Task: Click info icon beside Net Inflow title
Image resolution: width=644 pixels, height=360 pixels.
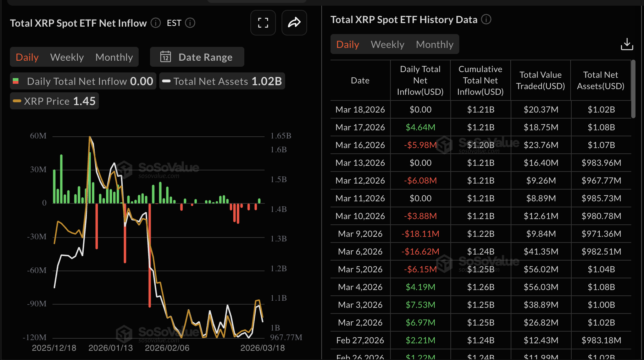Action: 156,23
